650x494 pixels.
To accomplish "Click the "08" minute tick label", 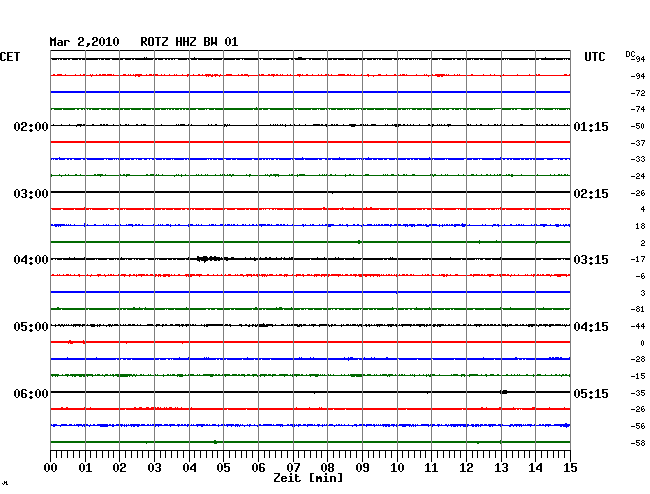I will point(327,468).
